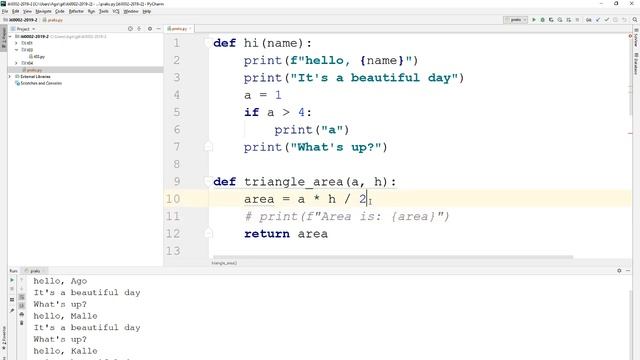Start debugging with the bug icon
This screenshot has height=360, width=640.
[x=542, y=20]
